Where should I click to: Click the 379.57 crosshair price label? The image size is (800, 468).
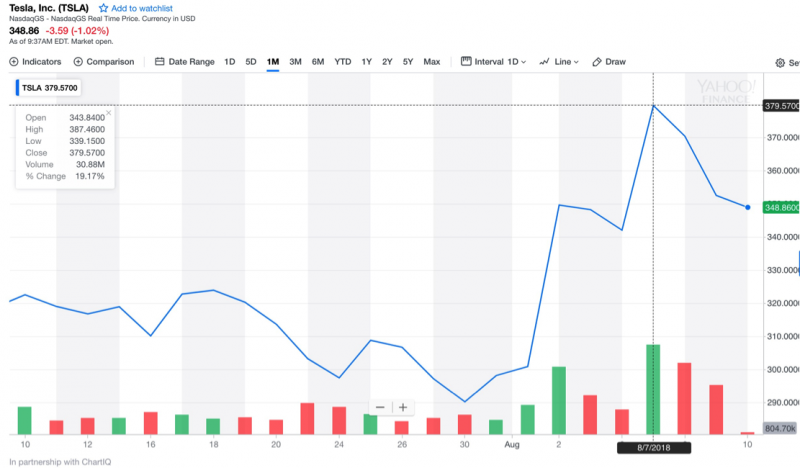tap(781, 106)
